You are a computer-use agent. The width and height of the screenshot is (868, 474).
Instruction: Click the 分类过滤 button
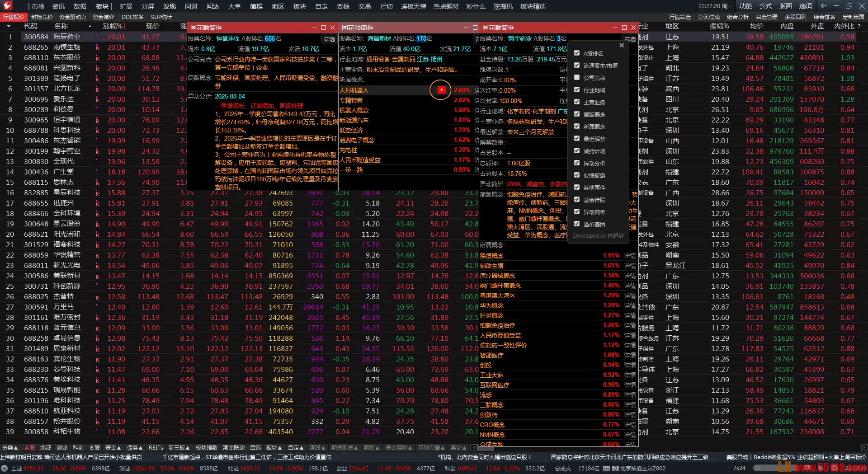point(709,17)
